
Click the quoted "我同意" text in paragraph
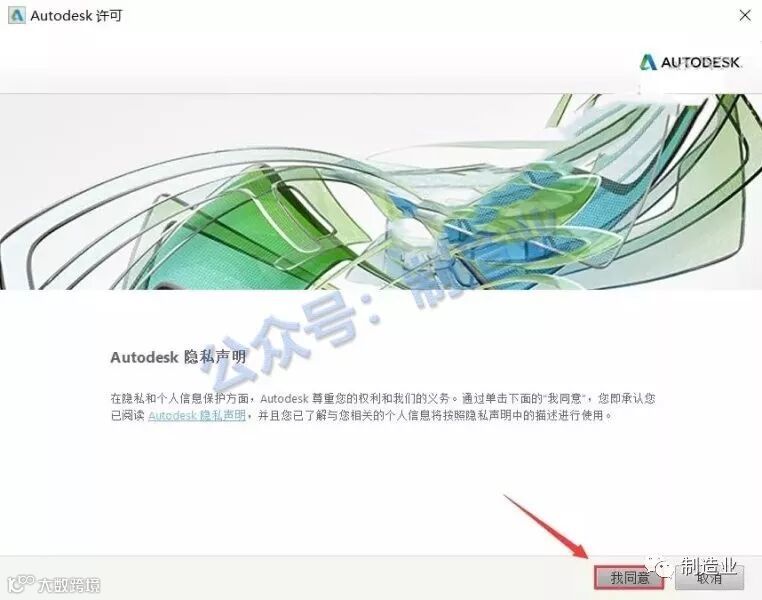pos(566,398)
